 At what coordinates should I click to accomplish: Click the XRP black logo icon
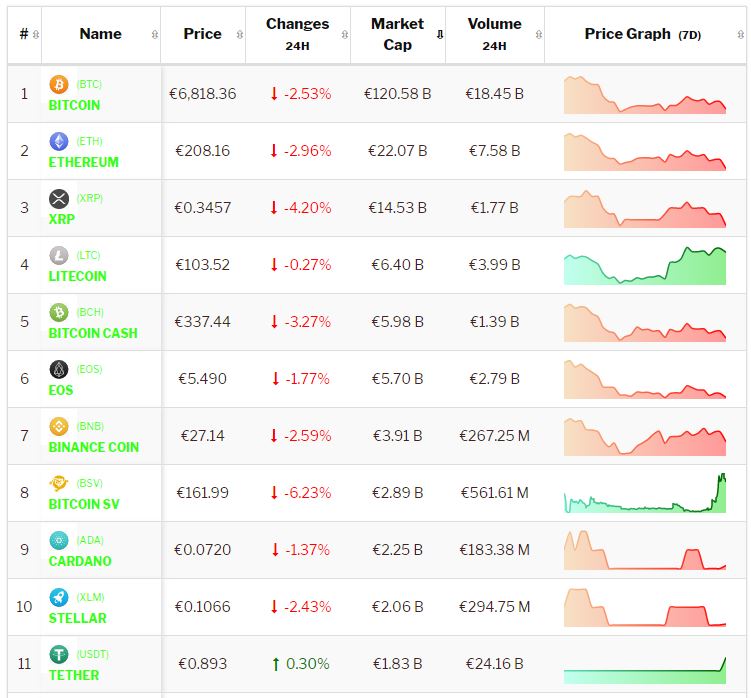58,199
